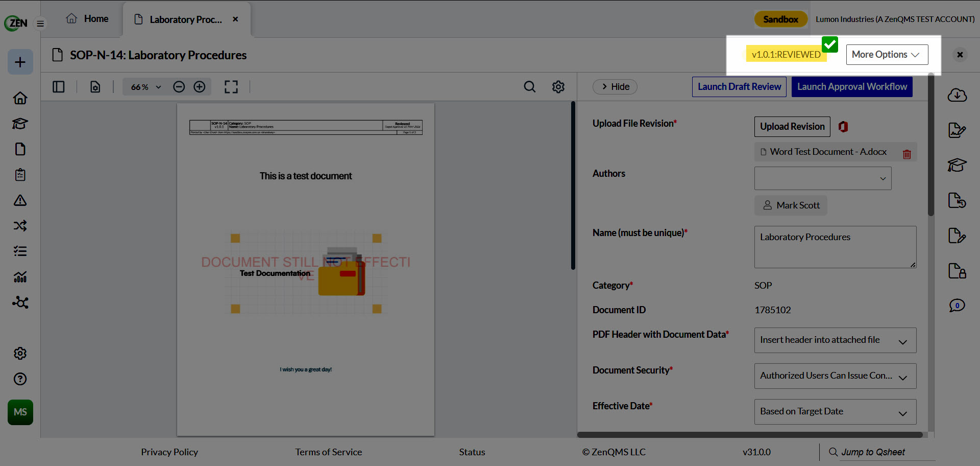This screenshot has height=466, width=980.
Task: Open the warning triangle Issues icon
Action: click(x=20, y=200)
